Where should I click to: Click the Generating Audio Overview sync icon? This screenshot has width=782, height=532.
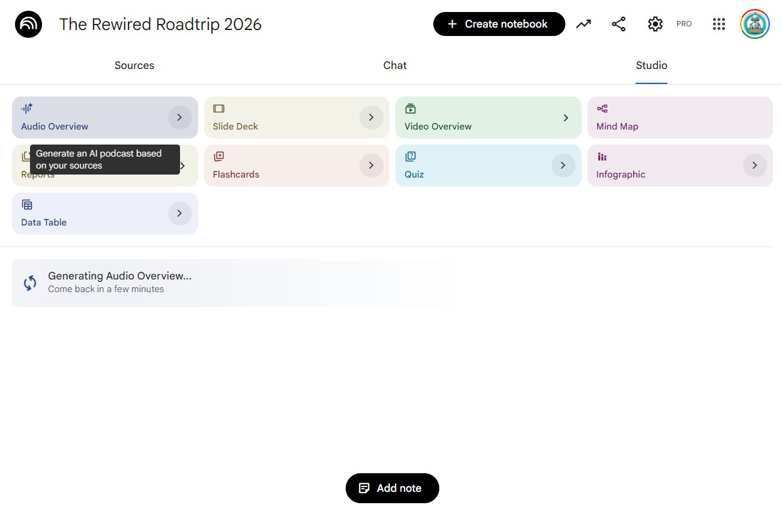point(30,283)
